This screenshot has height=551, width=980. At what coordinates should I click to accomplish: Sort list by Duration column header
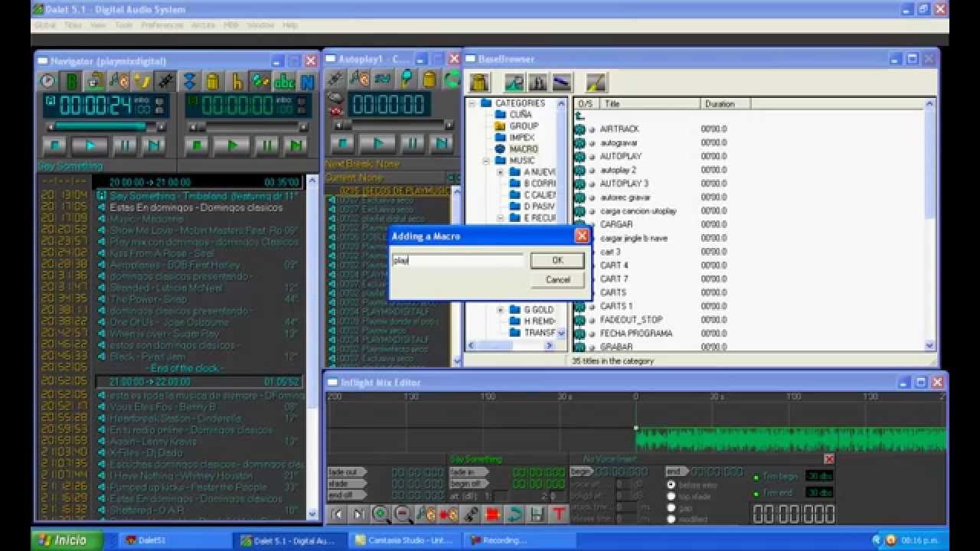(x=724, y=103)
